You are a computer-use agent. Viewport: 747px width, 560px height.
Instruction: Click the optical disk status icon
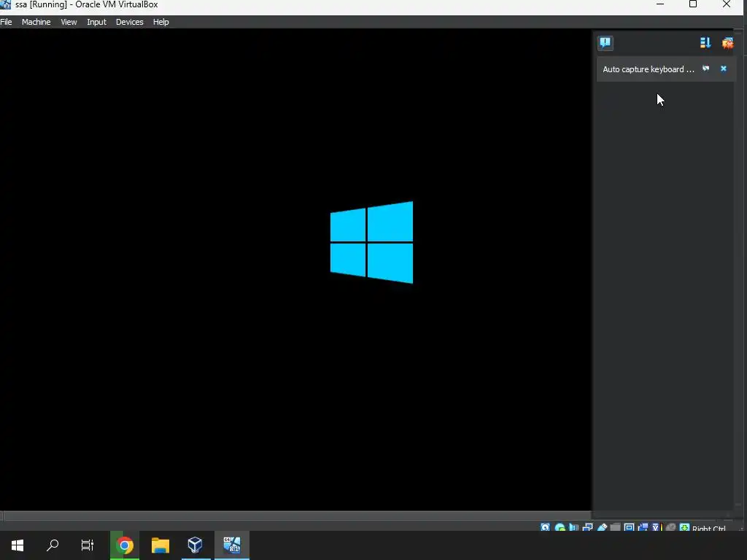pos(560,527)
